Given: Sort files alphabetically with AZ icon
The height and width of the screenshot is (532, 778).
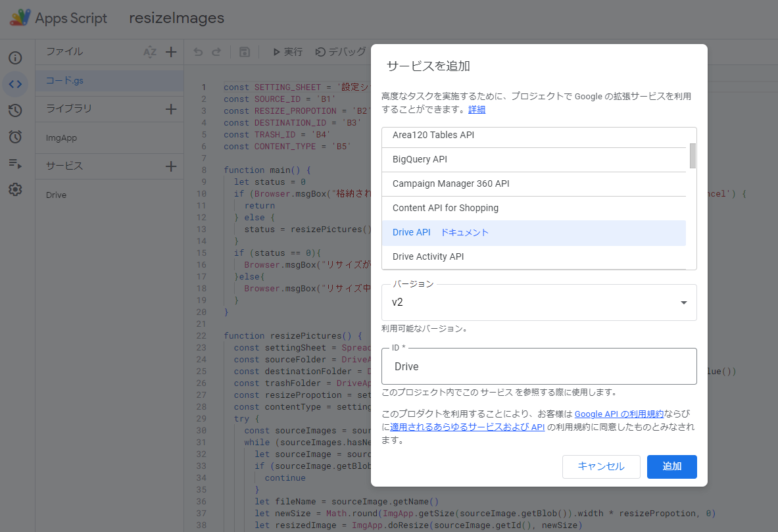Looking at the screenshot, I should (150, 52).
